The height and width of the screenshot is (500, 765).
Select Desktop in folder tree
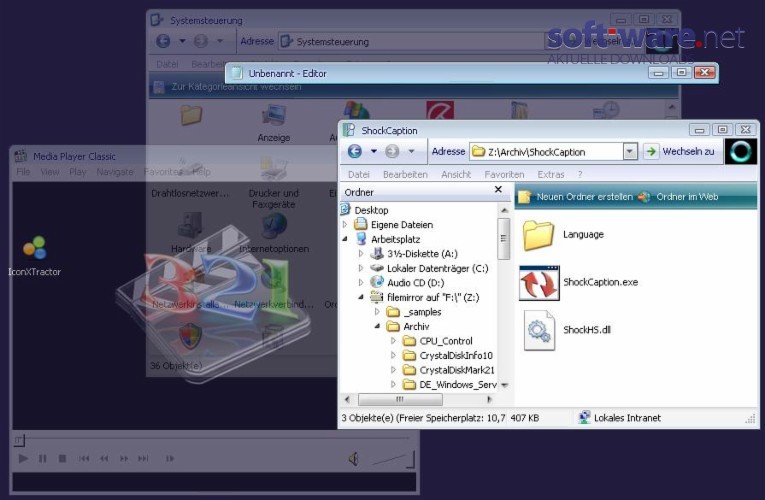371,210
